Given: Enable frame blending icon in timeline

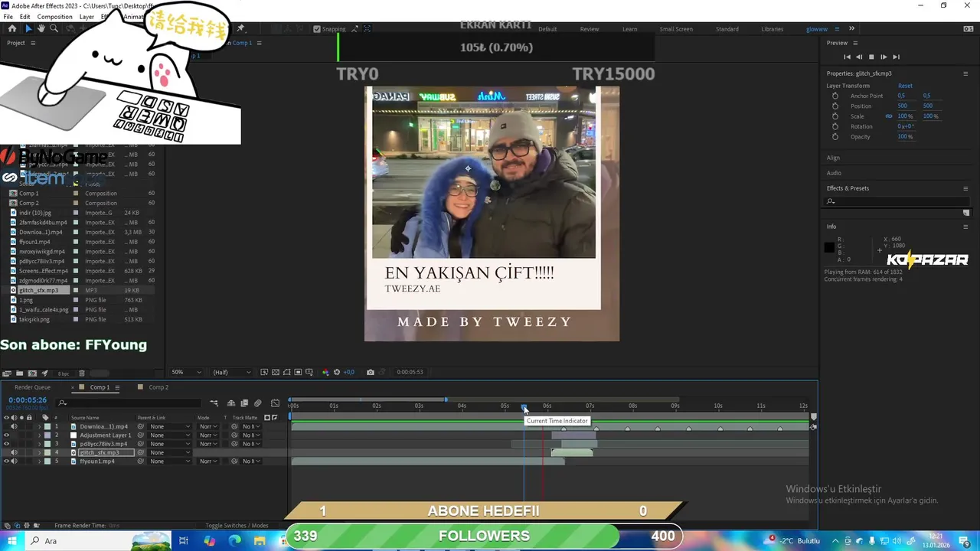Looking at the screenshot, I should pos(244,403).
